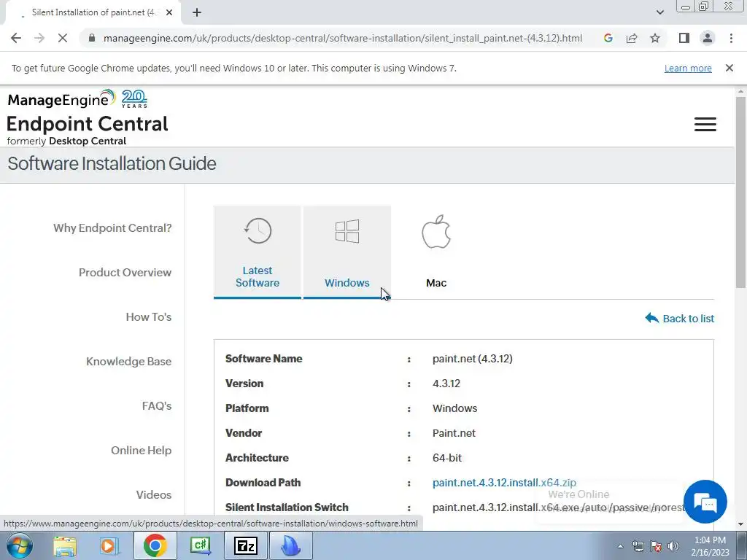The height and width of the screenshot is (560, 747).
Task: Open File Explorer from taskbar
Action: 65,545
